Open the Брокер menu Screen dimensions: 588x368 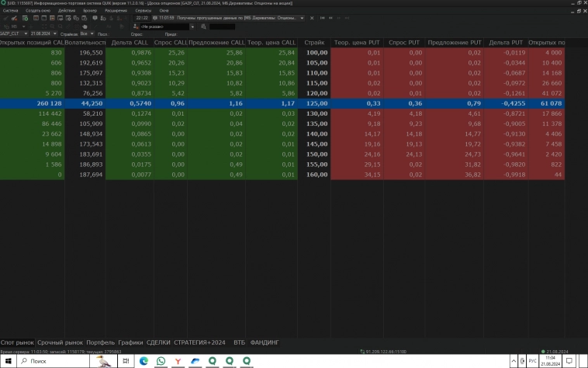(90, 11)
